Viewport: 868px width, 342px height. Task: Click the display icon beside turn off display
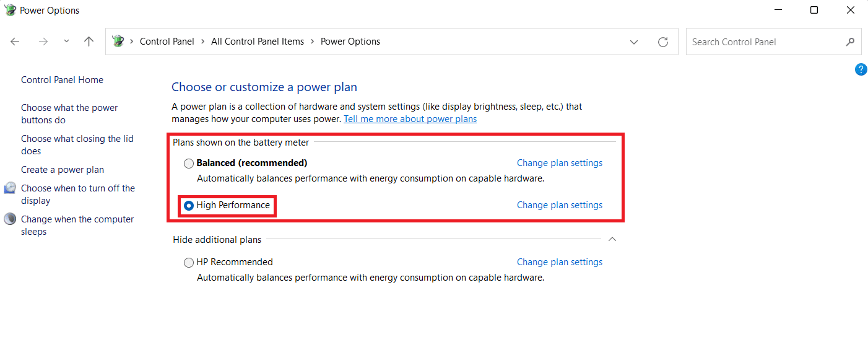tap(10, 188)
